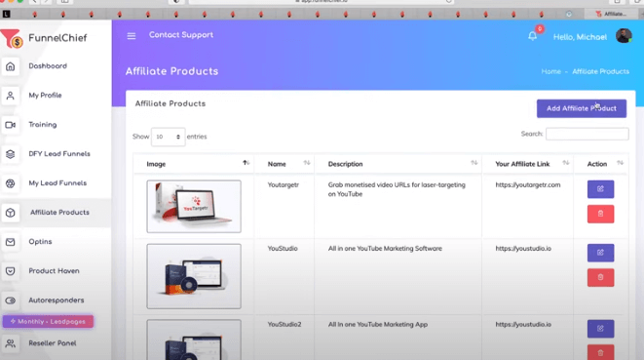Go to Dashboard in sidebar

pyautogui.click(x=48, y=65)
